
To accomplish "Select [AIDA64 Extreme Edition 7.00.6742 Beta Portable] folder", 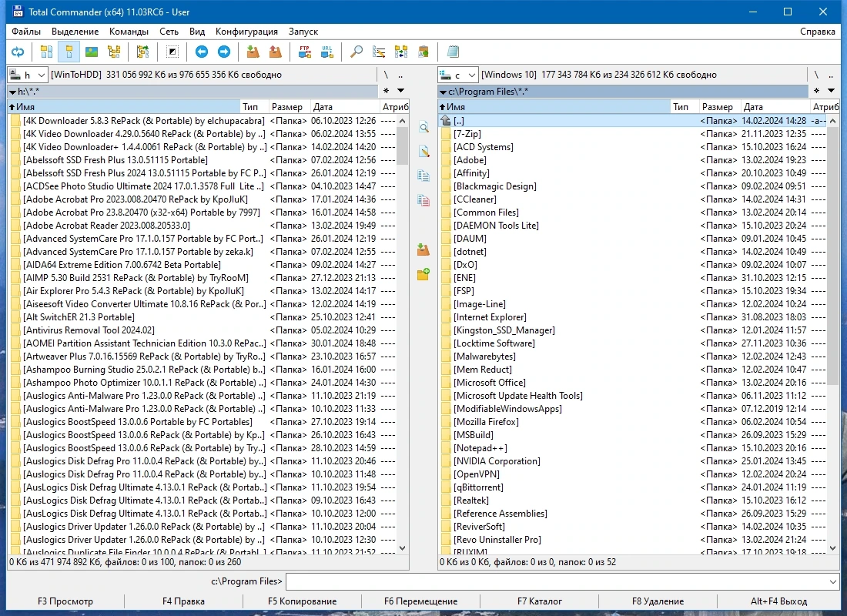I will click(x=203, y=264).
